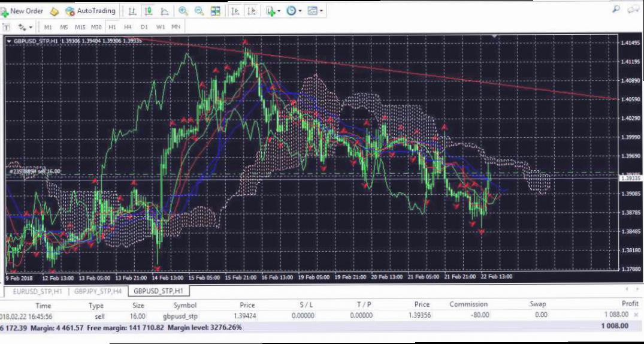Viewport: 644px width, 344px height.
Task: Click the 1 088.00 profit value
Action: pos(616,315)
